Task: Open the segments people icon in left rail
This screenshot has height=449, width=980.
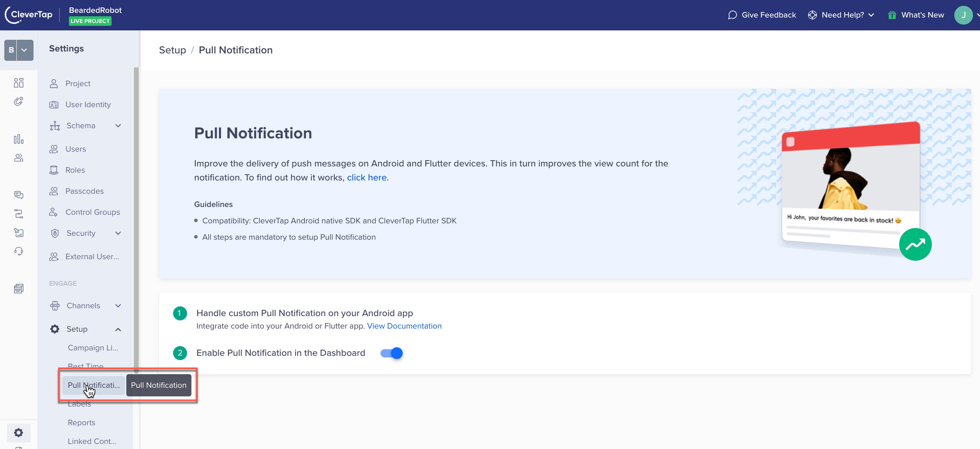Action: pos(18,158)
